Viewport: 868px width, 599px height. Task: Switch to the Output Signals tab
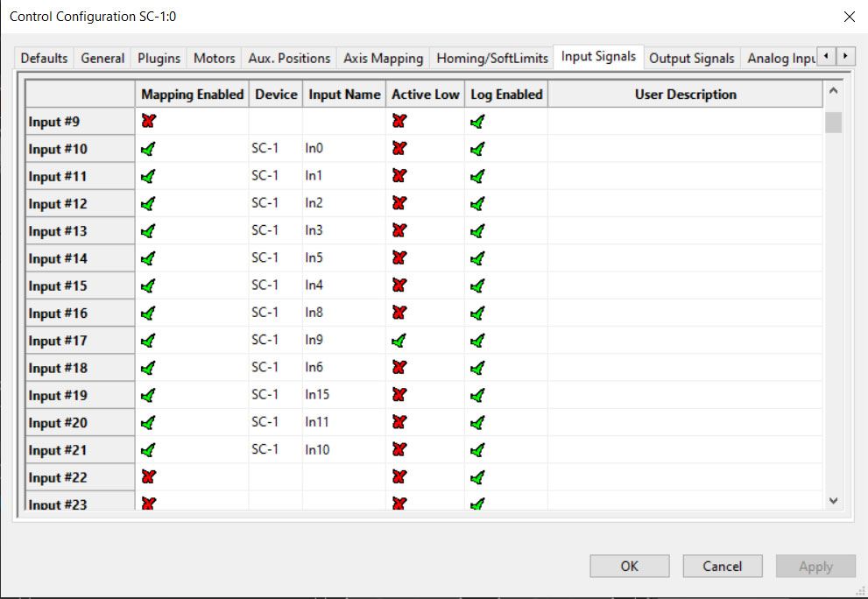(x=691, y=58)
